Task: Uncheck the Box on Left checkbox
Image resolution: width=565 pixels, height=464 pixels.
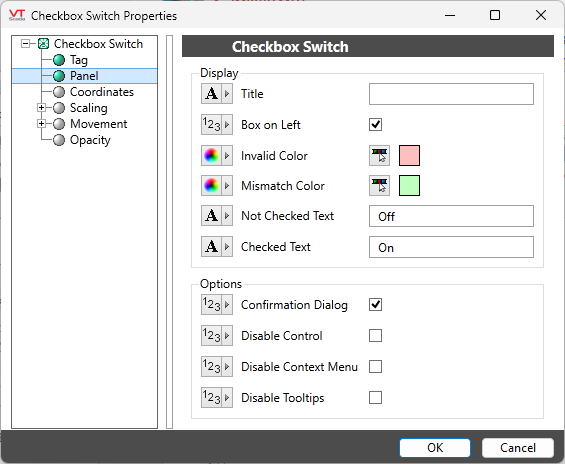Action: pos(375,125)
